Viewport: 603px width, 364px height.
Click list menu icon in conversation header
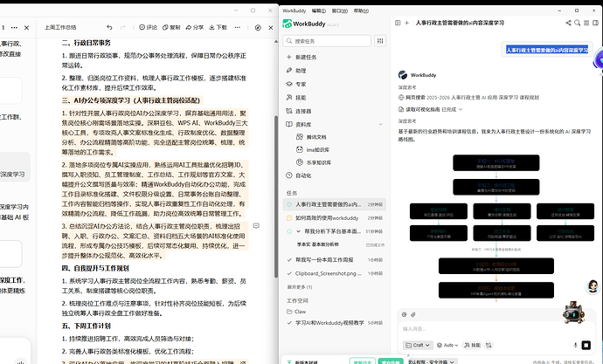(586, 23)
